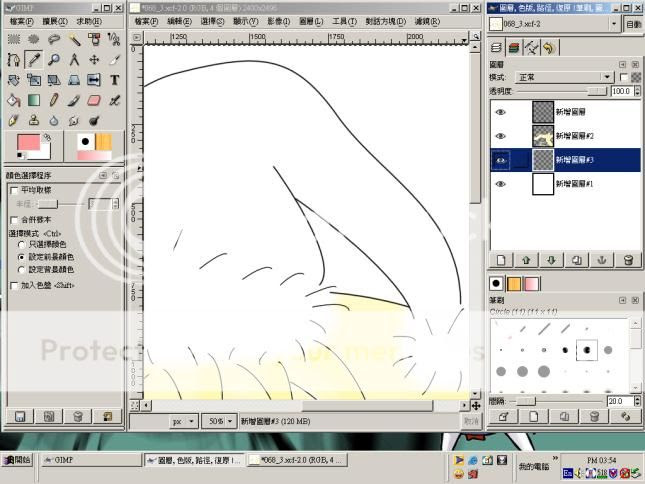This screenshot has width=645, height=484.
Task: Open brushes panel tab menu arrow
Action: 622,301
